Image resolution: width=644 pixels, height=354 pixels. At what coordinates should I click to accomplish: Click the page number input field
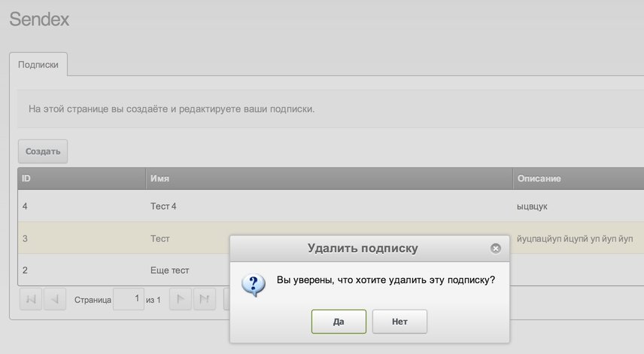[x=128, y=300]
